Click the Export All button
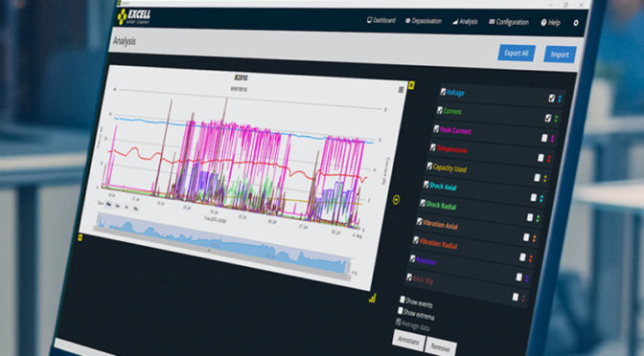The image size is (644, 356). pyautogui.click(x=517, y=53)
